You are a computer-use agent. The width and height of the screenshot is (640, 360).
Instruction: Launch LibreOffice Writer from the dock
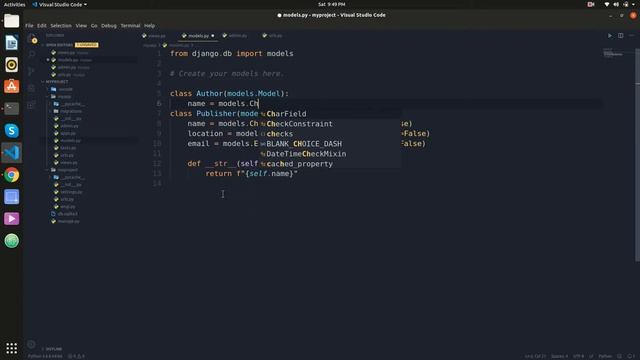11,43
